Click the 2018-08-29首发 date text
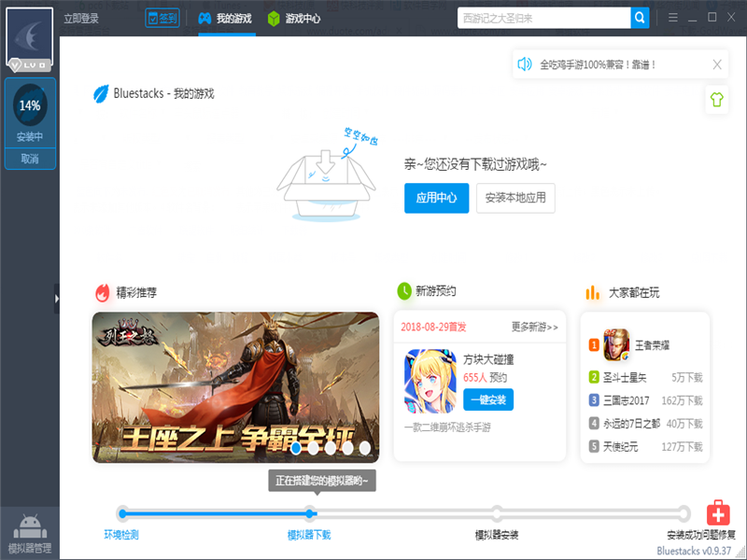This screenshot has height=560, width=747. 433,327
